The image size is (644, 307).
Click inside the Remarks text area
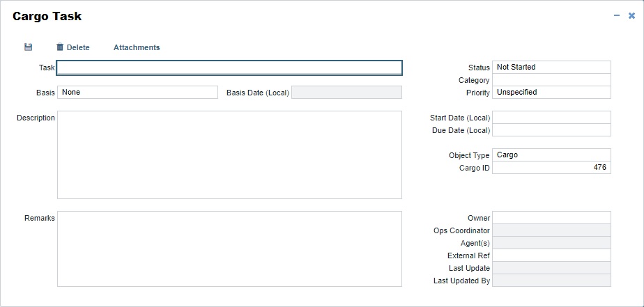[229, 249]
